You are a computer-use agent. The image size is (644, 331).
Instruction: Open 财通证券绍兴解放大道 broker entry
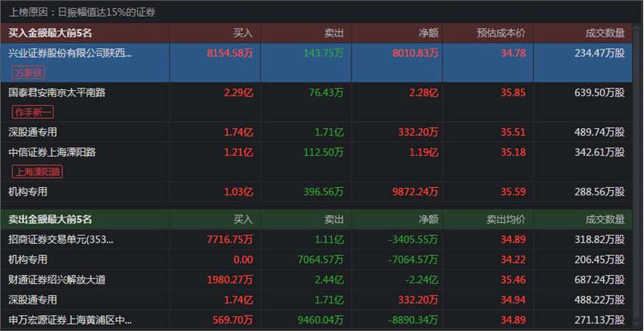(x=57, y=279)
